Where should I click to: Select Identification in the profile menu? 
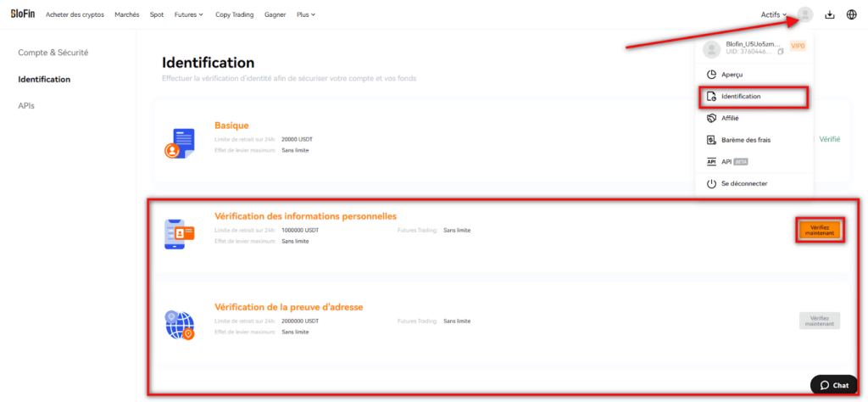click(740, 97)
